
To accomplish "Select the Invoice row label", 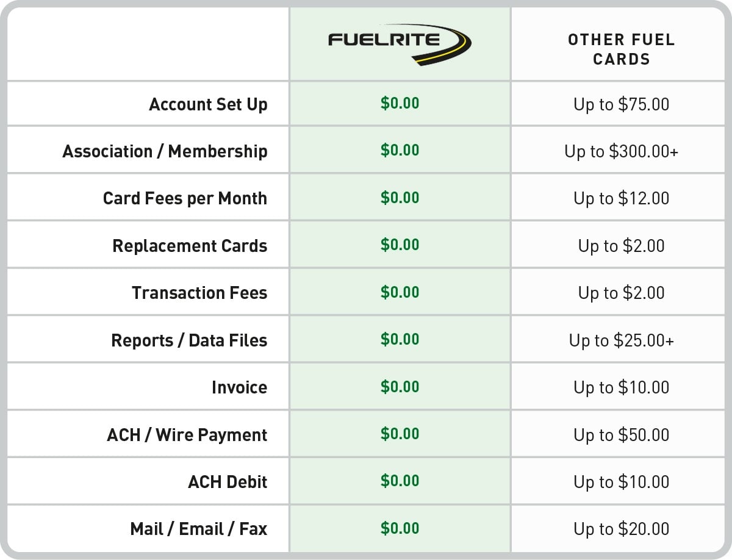I will point(239,387).
